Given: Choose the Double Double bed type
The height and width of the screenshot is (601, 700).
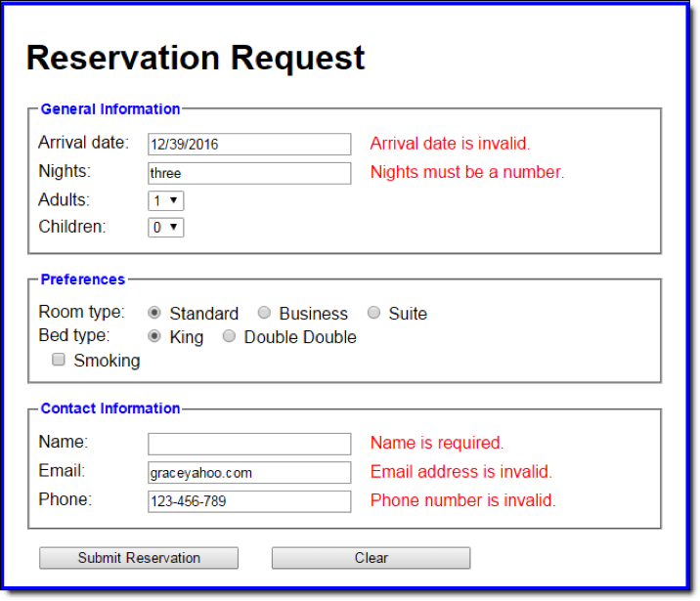Looking at the screenshot, I should [229, 336].
